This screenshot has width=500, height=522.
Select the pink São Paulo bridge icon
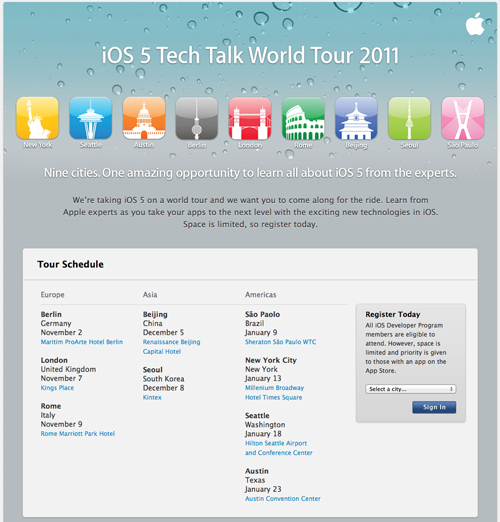(x=463, y=118)
